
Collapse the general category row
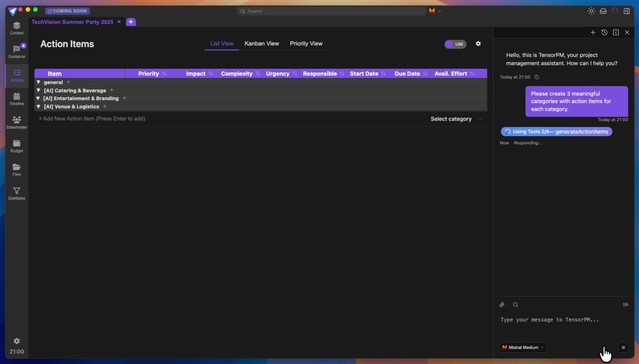38,82
